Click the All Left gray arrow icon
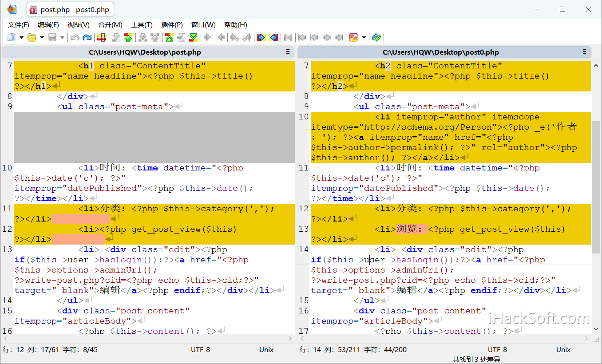 [x=221, y=37]
